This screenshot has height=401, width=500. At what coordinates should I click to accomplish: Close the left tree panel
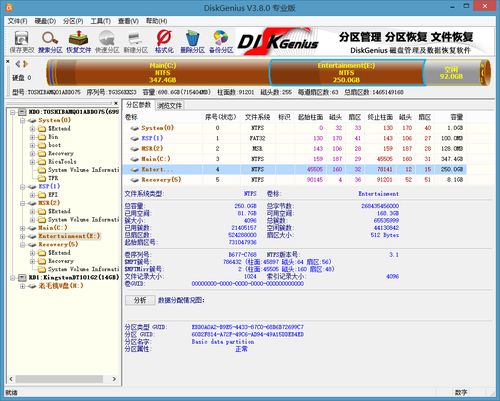(116, 103)
